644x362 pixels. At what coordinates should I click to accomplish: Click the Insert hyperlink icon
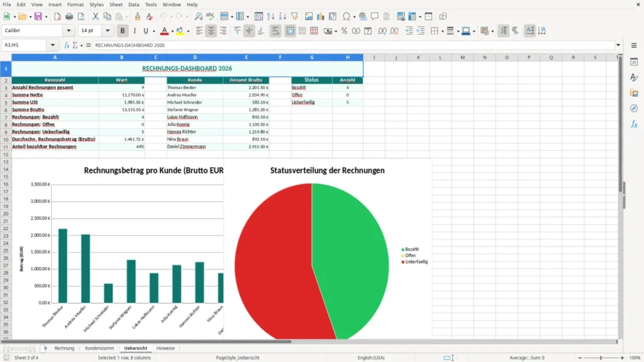coord(363,16)
